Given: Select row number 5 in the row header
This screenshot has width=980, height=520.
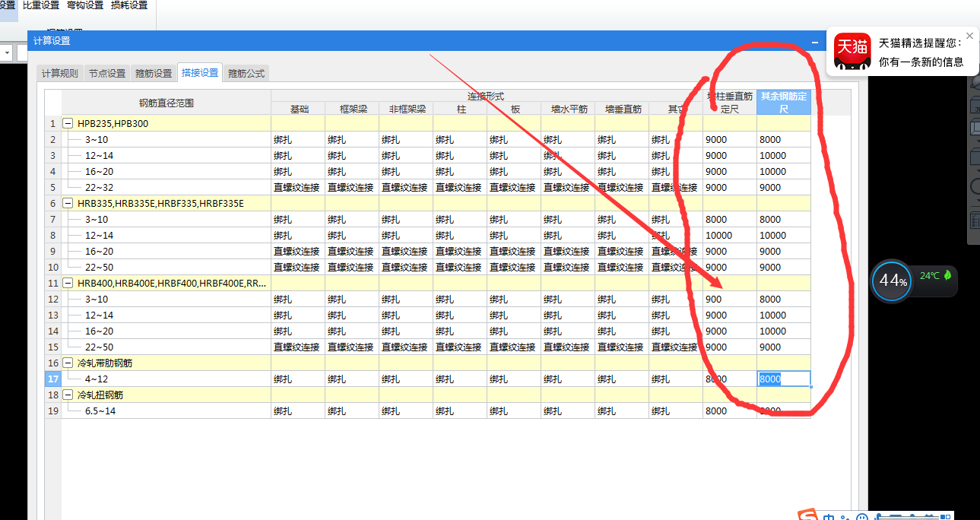Looking at the screenshot, I should (53, 188).
